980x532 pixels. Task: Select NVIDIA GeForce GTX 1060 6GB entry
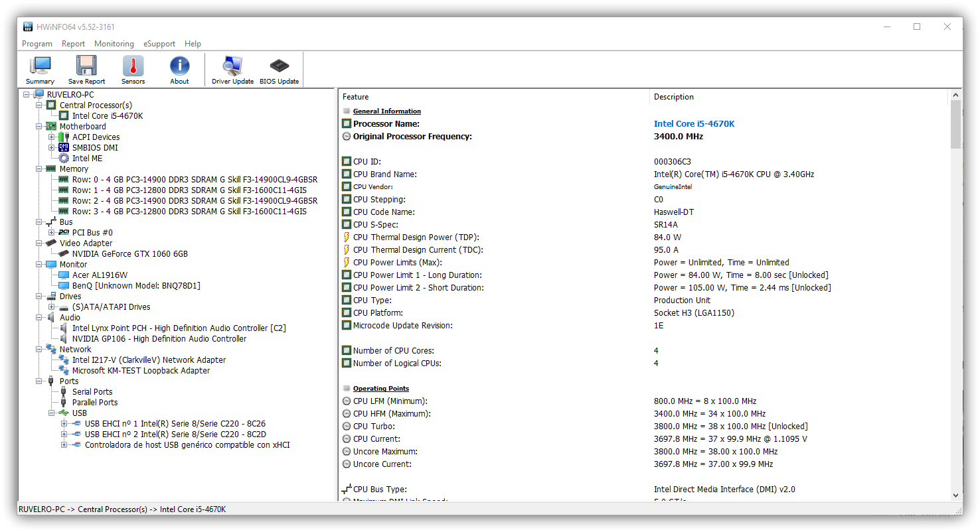(x=129, y=254)
